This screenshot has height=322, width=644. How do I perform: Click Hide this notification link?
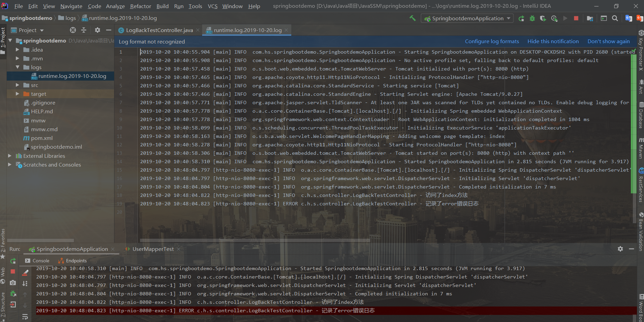(x=553, y=41)
